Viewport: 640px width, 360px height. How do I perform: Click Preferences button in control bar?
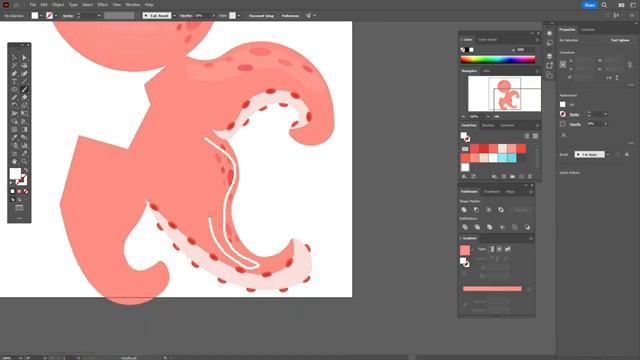tap(290, 16)
